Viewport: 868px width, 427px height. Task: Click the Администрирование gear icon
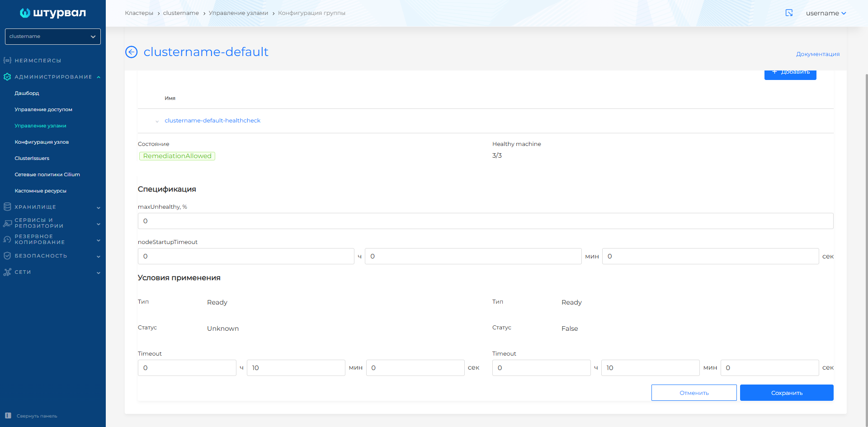coord(7,77)
